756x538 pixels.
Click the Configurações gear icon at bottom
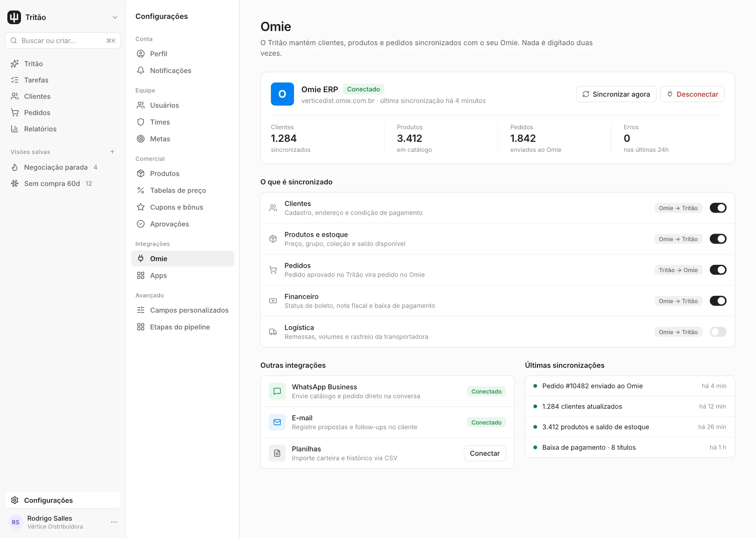(15, 500)
